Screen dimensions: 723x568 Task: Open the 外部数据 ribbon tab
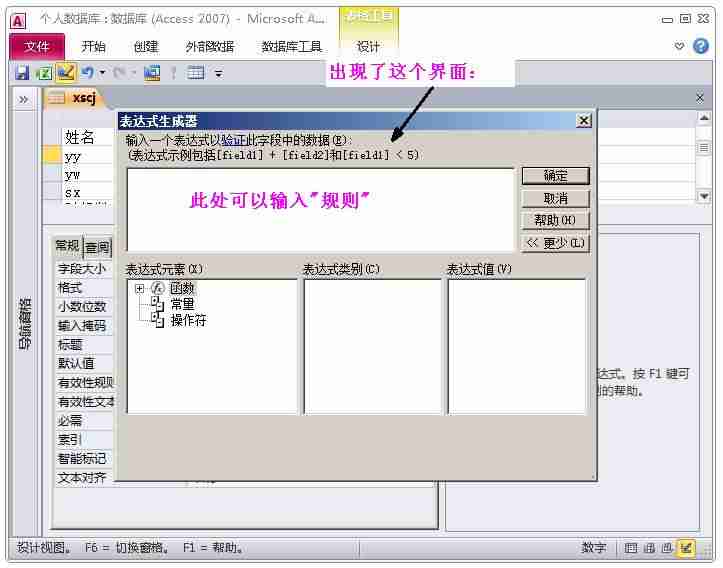[x=210, y=47]
